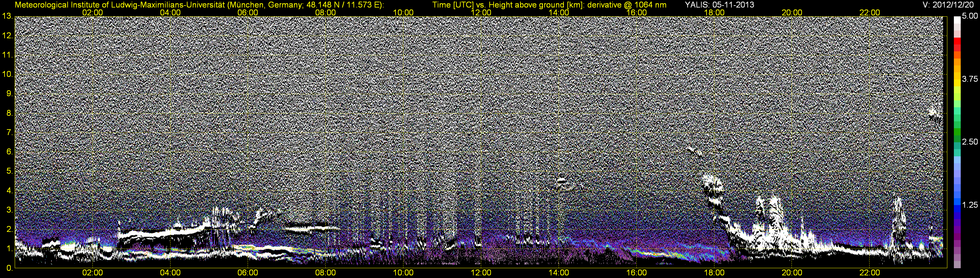
Task: Click the 1 km height axis label
Action: click(x=9, y=249)
